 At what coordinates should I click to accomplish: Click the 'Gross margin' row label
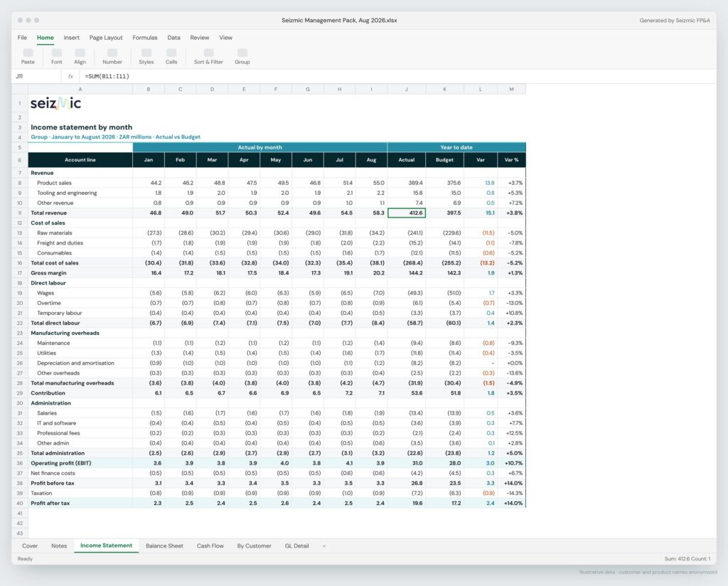click(x=48, y=273)
